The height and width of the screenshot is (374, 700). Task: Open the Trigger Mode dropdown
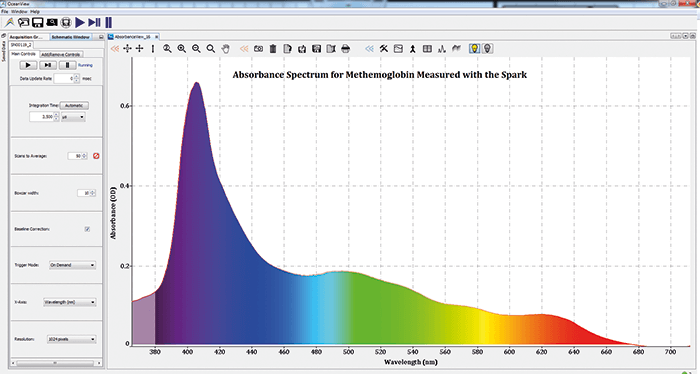[72, 265]
